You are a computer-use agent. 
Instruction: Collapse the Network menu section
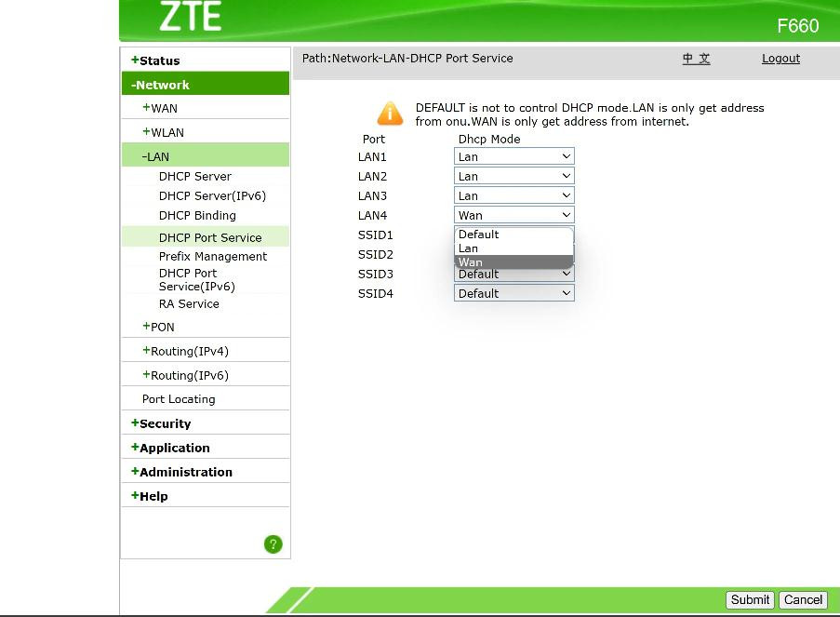206,84
